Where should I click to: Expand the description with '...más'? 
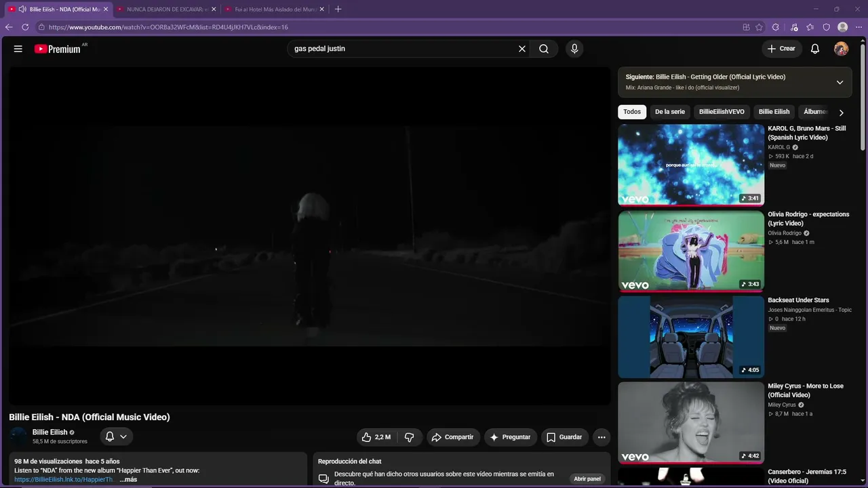tap(128, 479)
